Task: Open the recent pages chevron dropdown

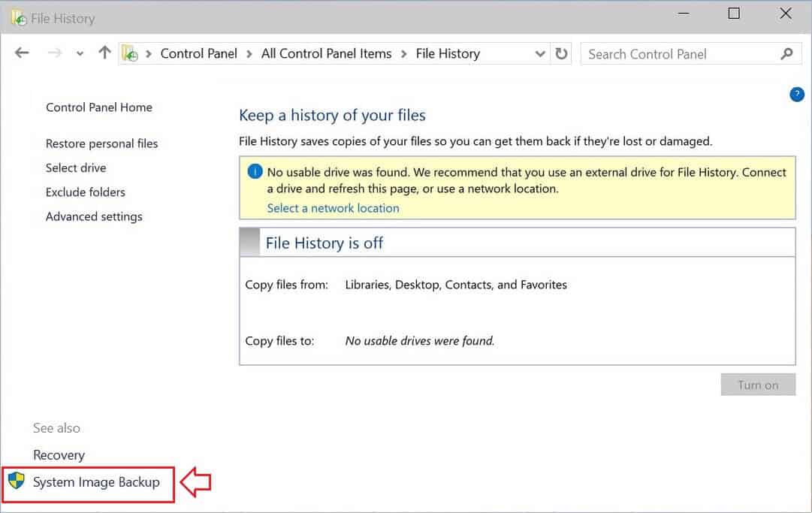Action: (x=79, y=53)
